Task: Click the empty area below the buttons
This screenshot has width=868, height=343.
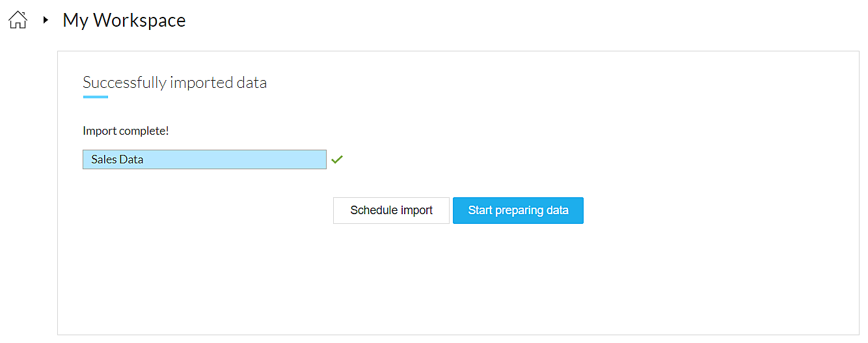Action: 458,280
